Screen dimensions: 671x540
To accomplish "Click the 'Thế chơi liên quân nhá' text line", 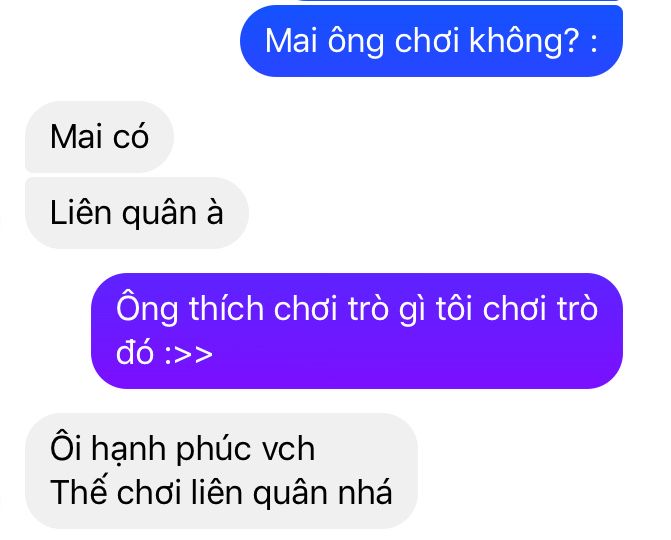I will pyautogui.click(x=221, y=493).
